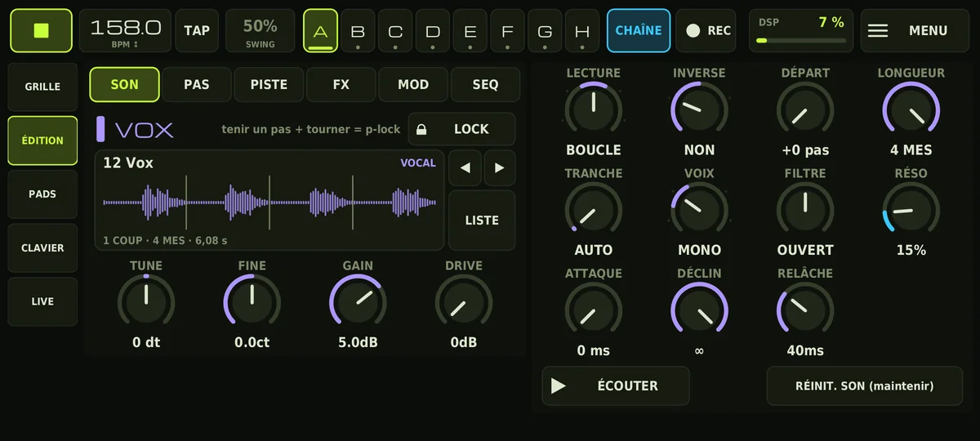
Task: Open the CLAVIER view
Action: pos(42,248)
